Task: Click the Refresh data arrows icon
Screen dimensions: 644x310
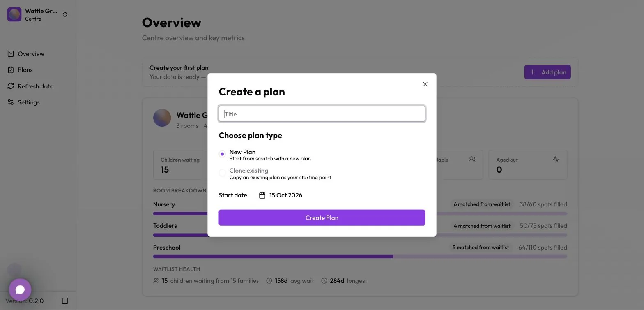Action: [11, 86]
